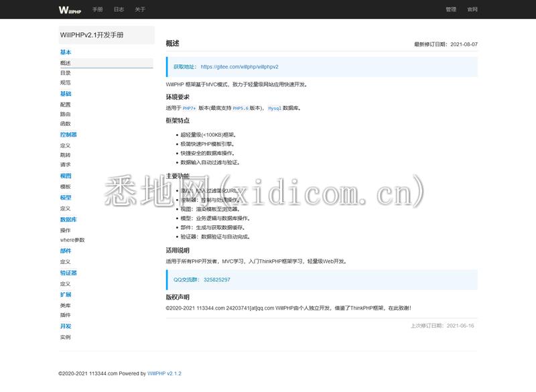The image size is (536, 392).
Task: Click bullet 部件：生成与获取数据缓存
Action: coord(212,228)
